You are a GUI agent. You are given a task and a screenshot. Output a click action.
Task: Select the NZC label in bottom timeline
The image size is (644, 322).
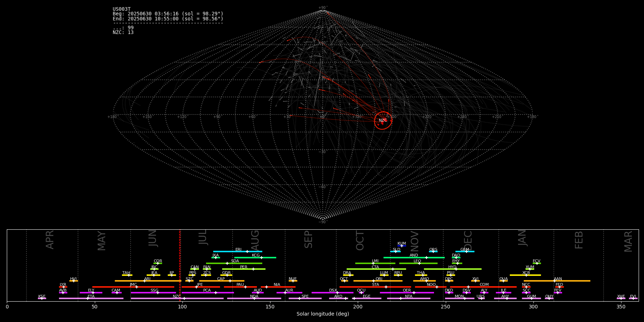pyautogui.click(x=177, y=297)
